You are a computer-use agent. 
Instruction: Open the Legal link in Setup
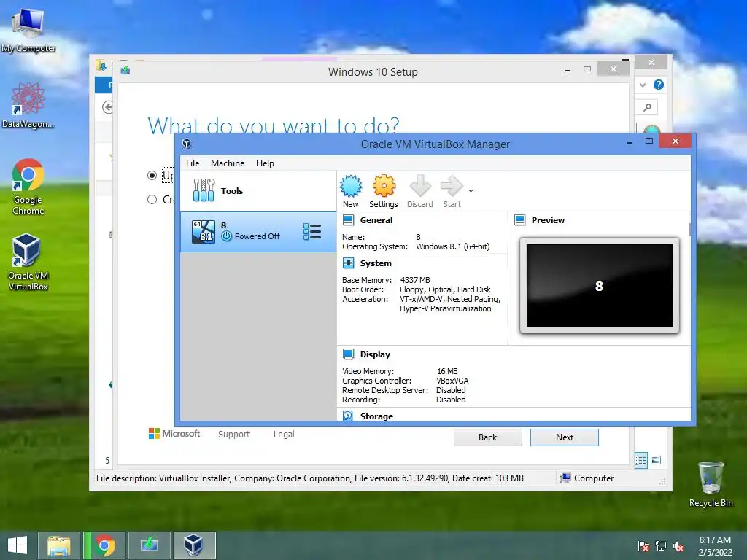point(284,435)
